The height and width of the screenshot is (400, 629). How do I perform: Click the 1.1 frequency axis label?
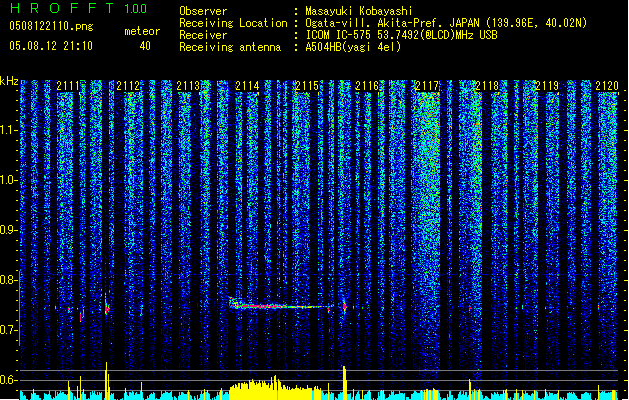(7, 130)
